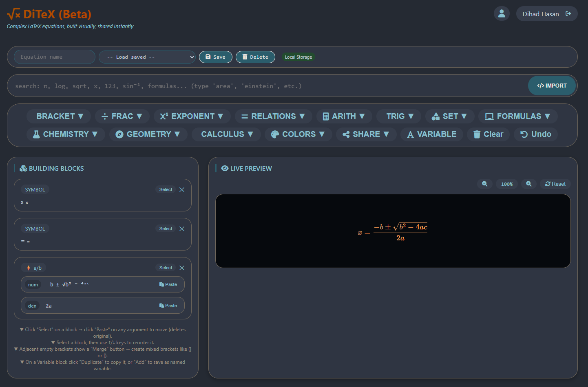Open the SET tool with the club icon
588x387 pixels.
(x=450, y=116)
